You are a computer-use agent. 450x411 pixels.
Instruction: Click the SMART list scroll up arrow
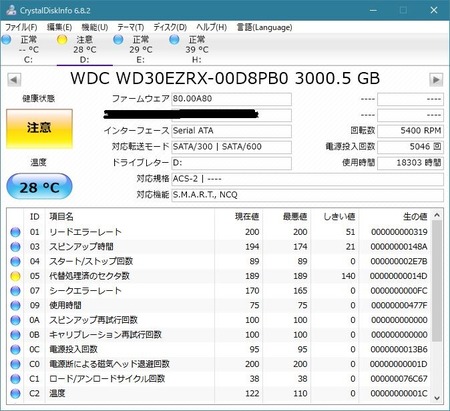tap(437, 215)
